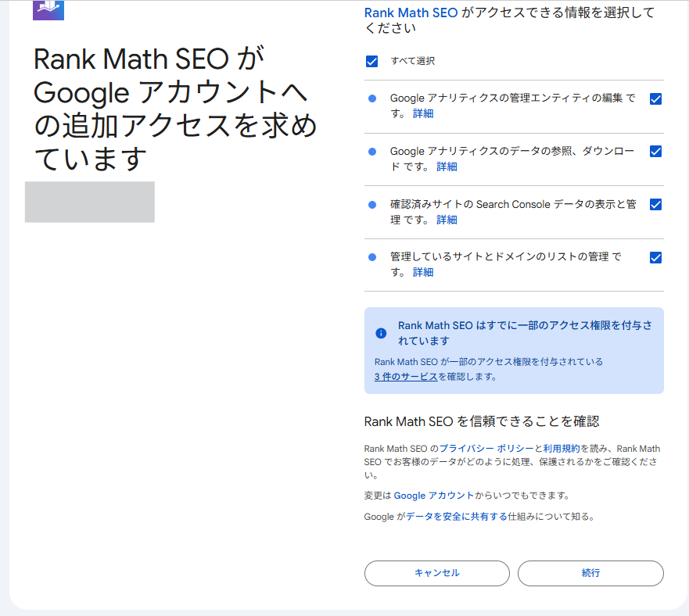689x616 pixels.
Task: Click the info icon in blue notice box
Action: [381, 333]
